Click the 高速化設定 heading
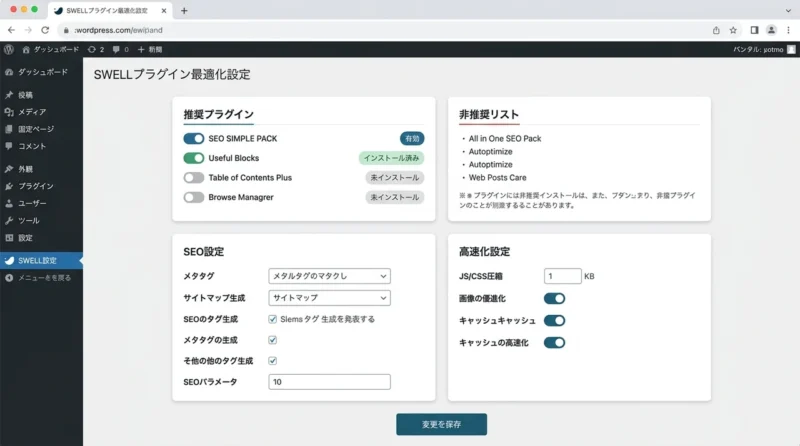The image size is (800, 446). click(x=484, y=252)
